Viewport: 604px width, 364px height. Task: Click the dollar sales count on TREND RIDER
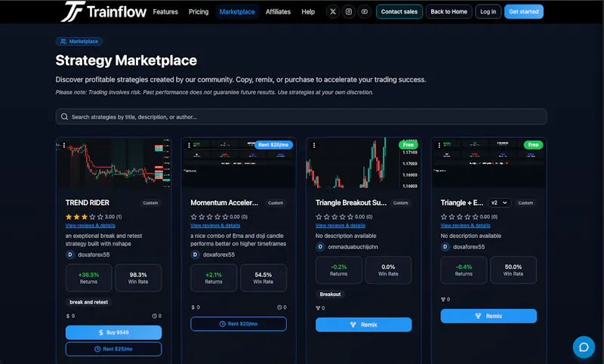70,316
